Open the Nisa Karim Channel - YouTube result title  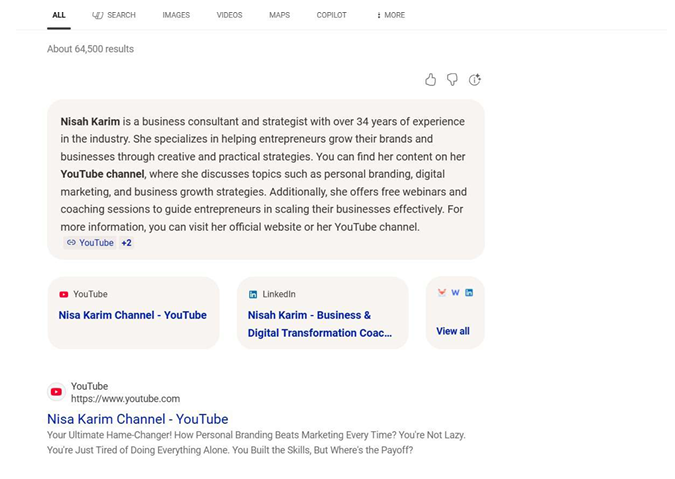pyautogui.click(x=138, y=419)
